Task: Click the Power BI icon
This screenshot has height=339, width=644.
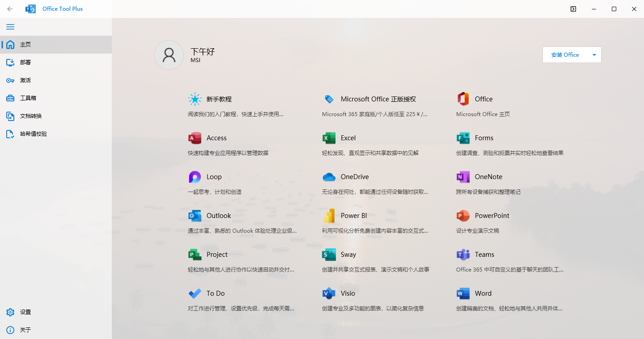Action: pos(329,216)
